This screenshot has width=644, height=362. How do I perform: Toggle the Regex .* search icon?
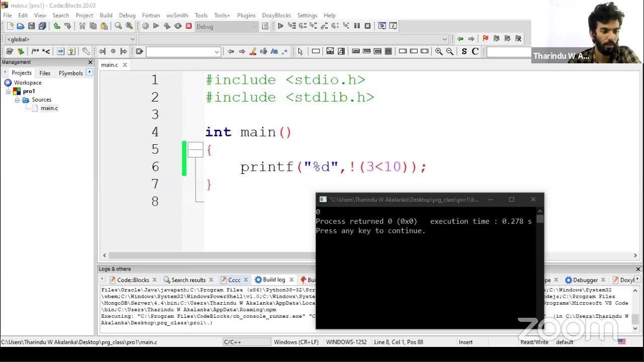click(285, 51)
